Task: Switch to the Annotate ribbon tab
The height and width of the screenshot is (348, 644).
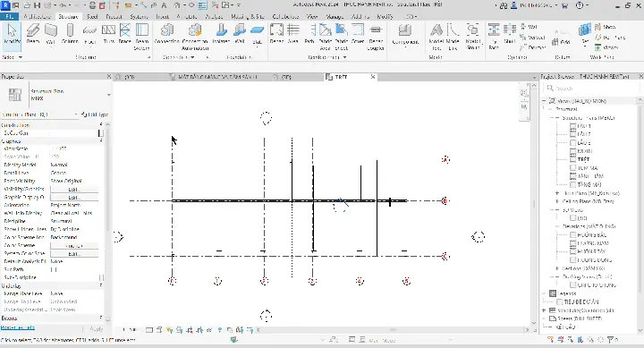Action: pos(186,16)
